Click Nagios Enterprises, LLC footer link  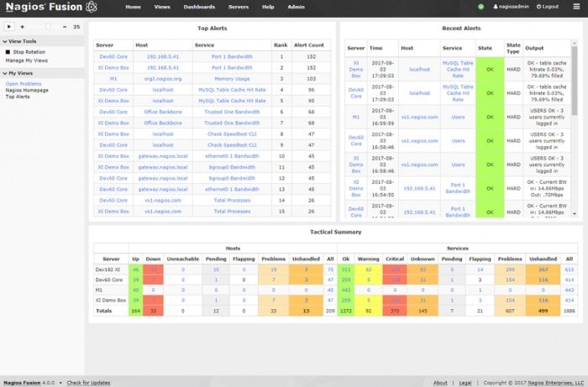tap(556, 383)
